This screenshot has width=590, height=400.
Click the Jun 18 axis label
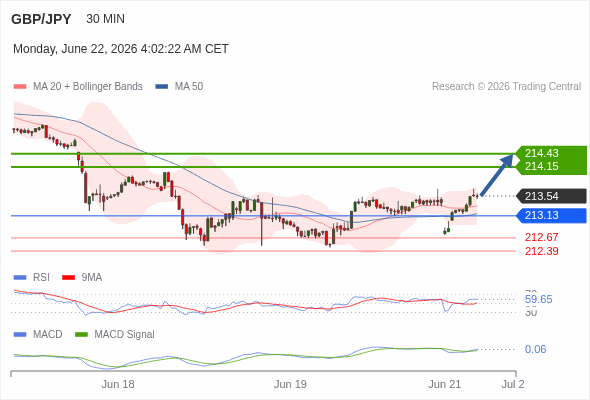(x=118, y=384)
